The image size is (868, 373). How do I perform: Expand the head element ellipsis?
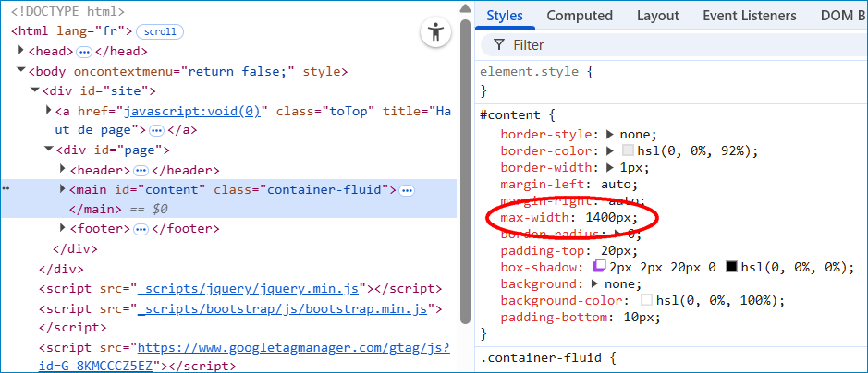(x=84, y=52)
